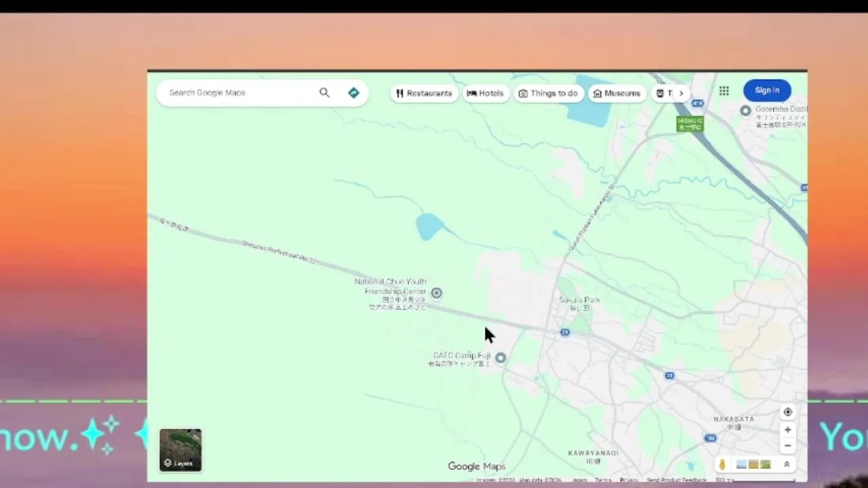Screen dimensions: 868x488
Task: Click the Transit chip icon
Action: coord(660,94)
